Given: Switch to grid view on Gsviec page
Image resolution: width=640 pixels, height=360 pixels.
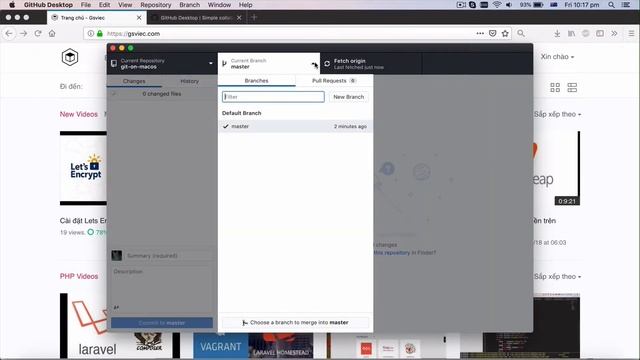Looking at the screenshot, I should (x=555, y=87).
